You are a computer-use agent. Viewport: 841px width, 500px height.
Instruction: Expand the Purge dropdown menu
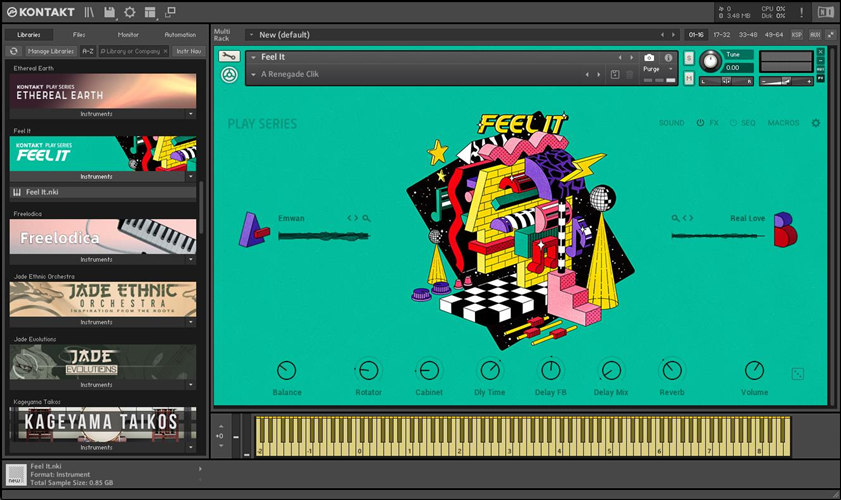pos(670,70)
